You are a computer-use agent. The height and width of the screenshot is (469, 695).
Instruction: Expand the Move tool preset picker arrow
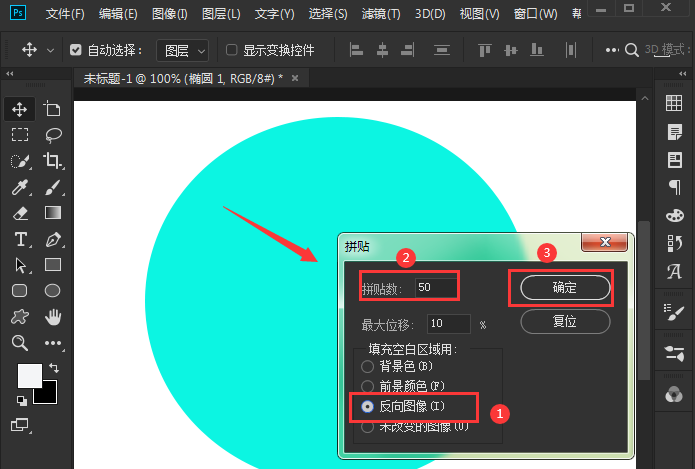(51, 51)
